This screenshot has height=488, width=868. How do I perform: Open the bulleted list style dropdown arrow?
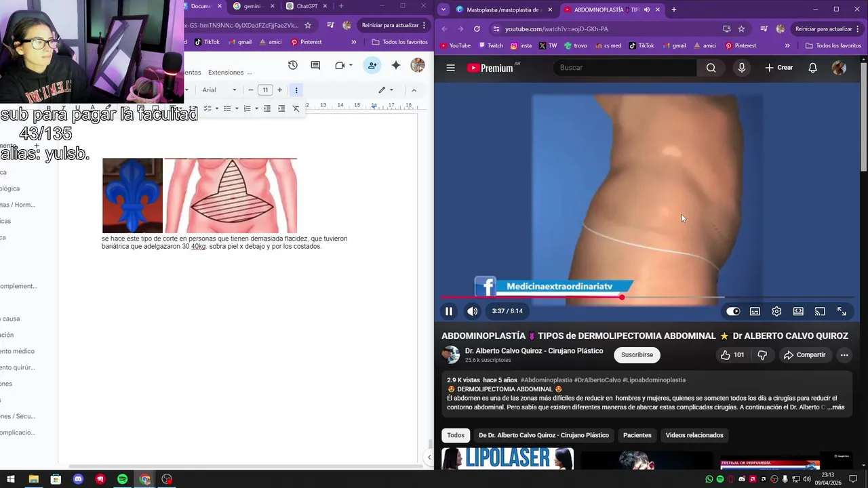pos(237,108)
